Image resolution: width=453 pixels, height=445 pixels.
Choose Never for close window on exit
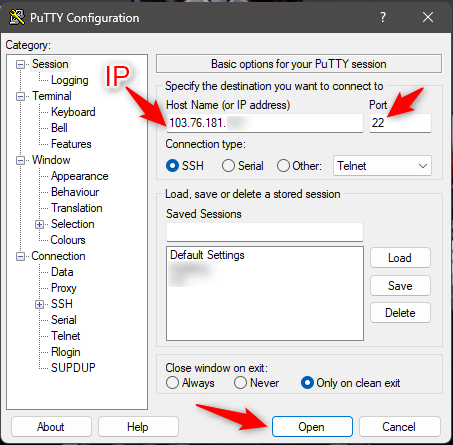[240, 383]
